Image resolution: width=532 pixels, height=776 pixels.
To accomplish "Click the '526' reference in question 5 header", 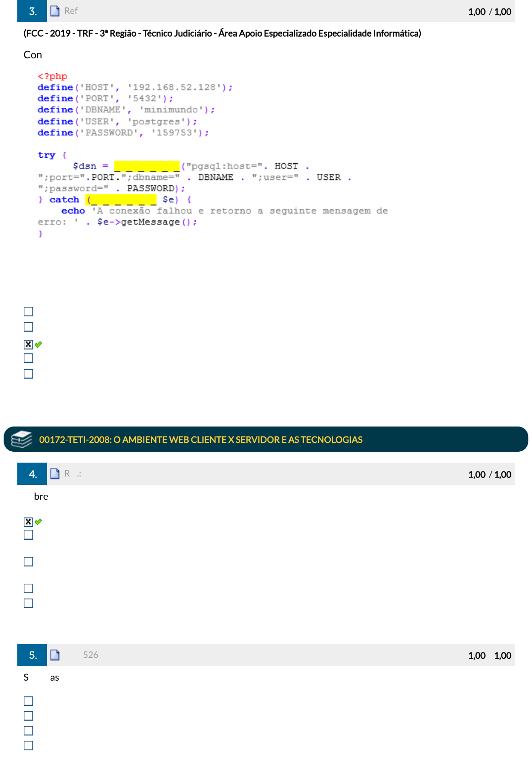I will 90,655.
